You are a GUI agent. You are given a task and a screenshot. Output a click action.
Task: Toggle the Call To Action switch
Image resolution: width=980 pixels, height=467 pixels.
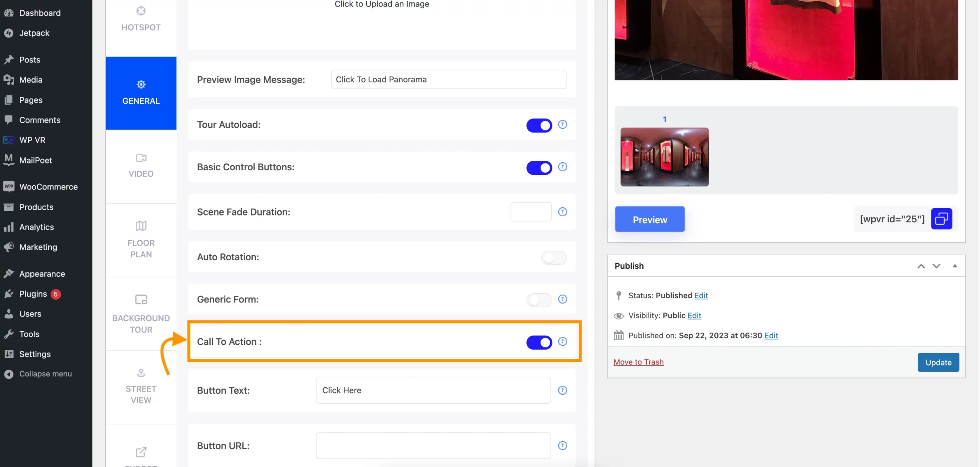coord(539,342)
